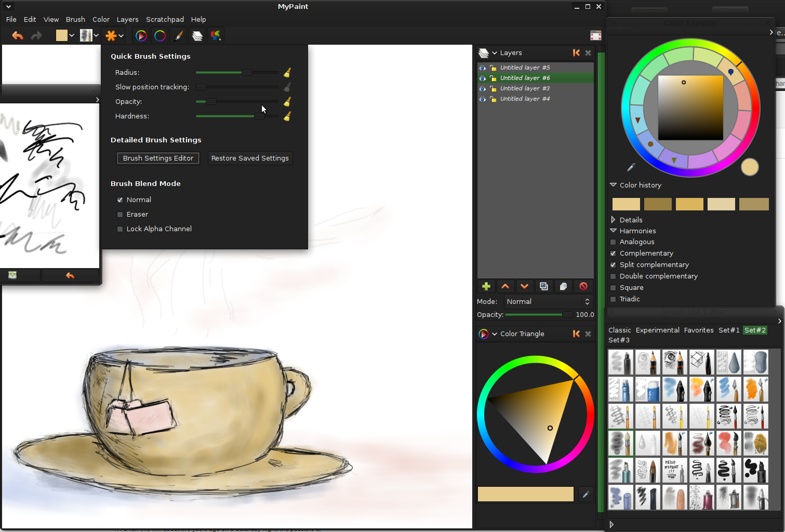Open the color ring toolbar icon

(x=159, y=35)
